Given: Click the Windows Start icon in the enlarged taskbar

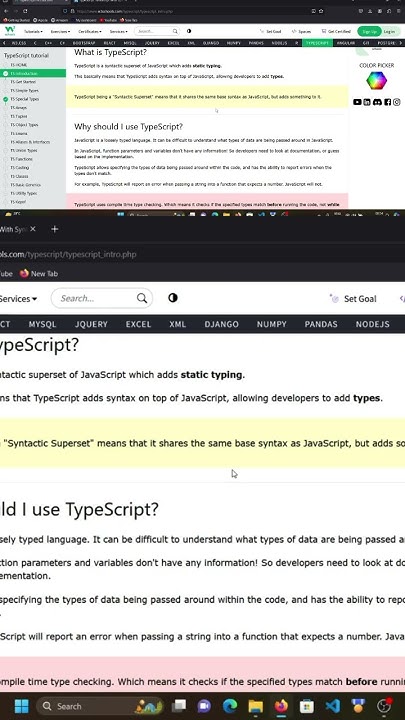Looking at the screenshot, I should click(22, 706).
